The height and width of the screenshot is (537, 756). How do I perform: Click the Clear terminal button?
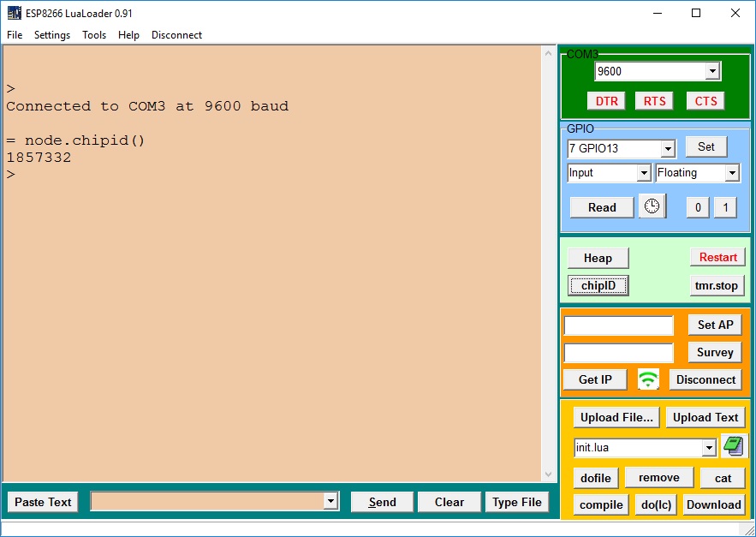click(449, 502)
